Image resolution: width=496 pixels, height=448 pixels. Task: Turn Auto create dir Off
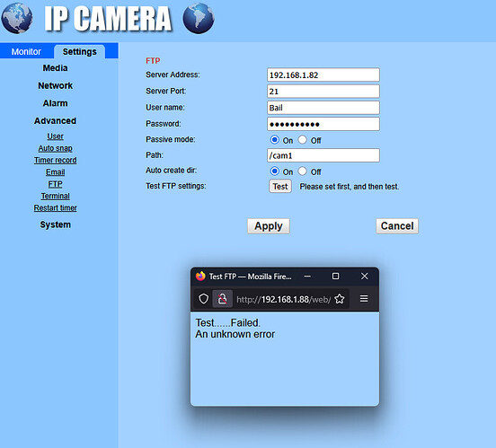[302, 171]
